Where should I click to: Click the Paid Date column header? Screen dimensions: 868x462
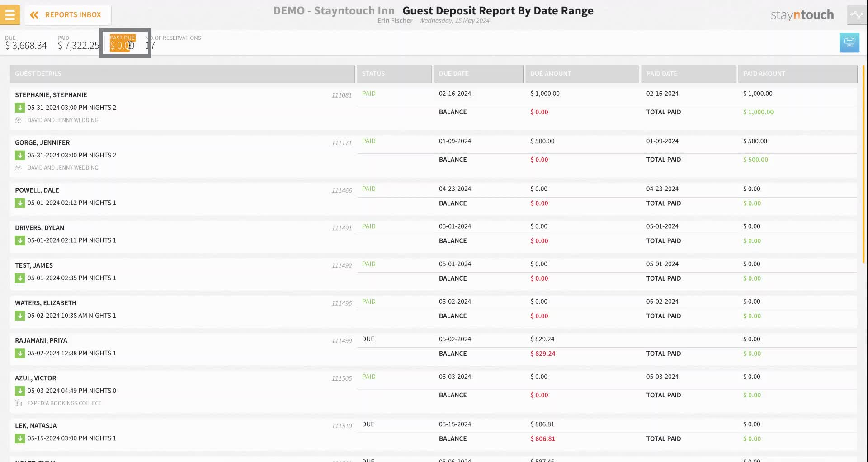(x=689, y=74)
